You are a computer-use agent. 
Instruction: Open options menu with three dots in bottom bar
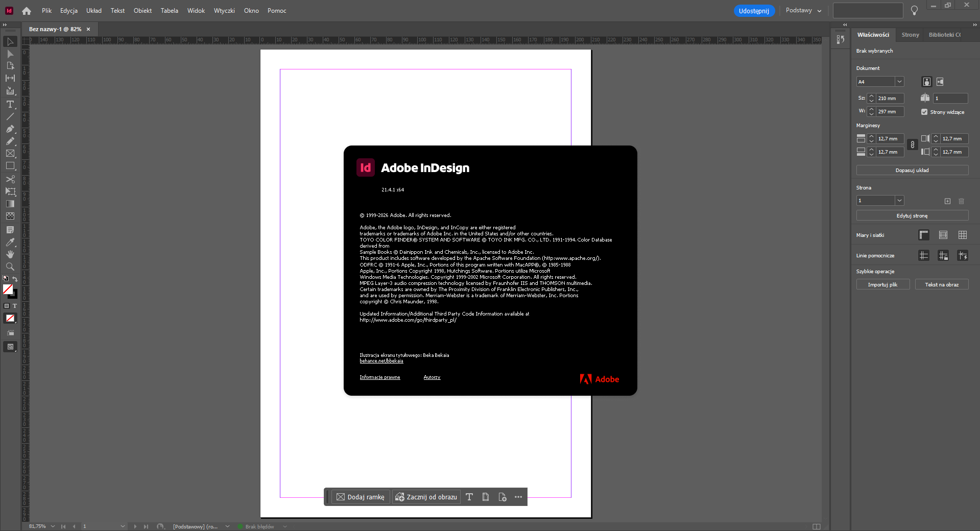[518, 497]
